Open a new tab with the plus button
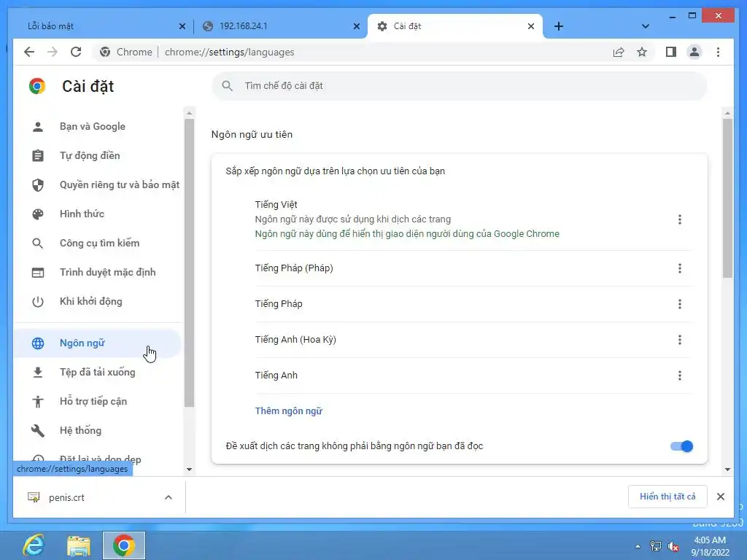Viewport: 747px width, 560px height. (559, 26)
